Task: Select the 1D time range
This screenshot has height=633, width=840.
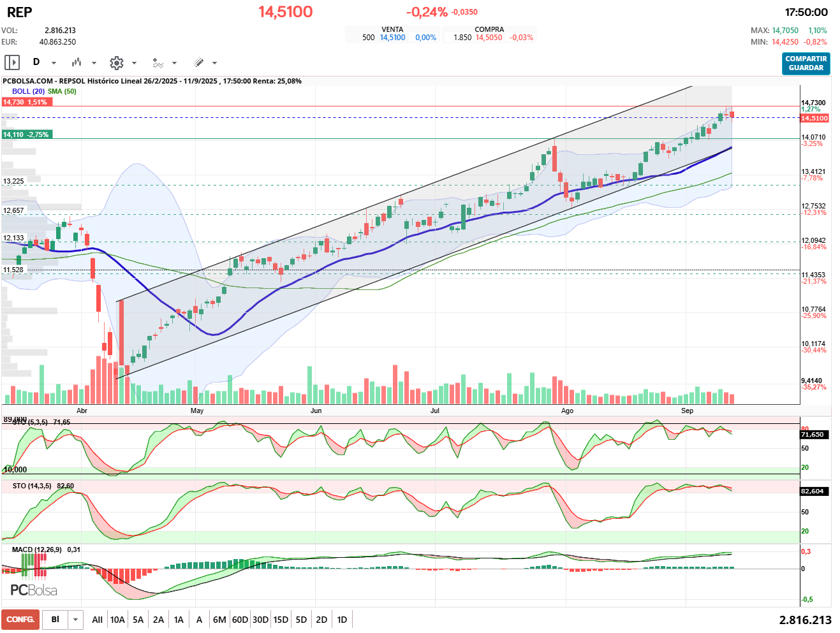Action: click(x=342, y=620)
